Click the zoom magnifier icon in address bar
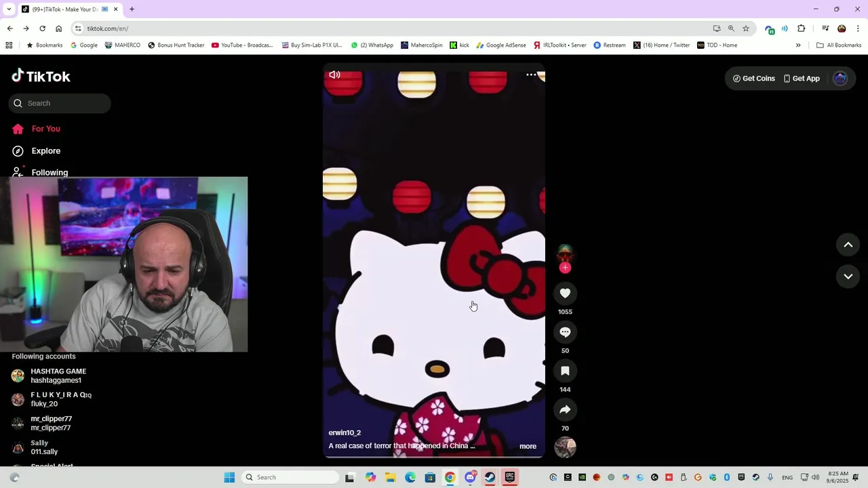 point(731,28)
